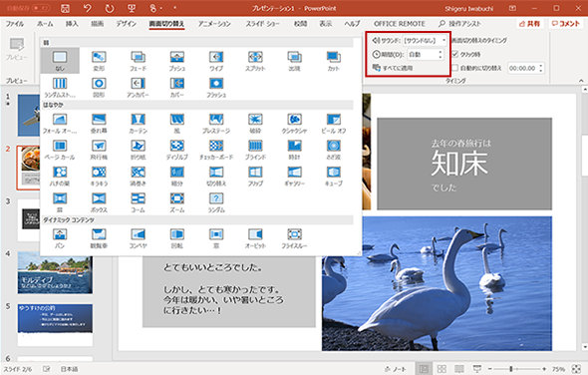Open the デザイン (Design) tab

[x=126, y=24]
